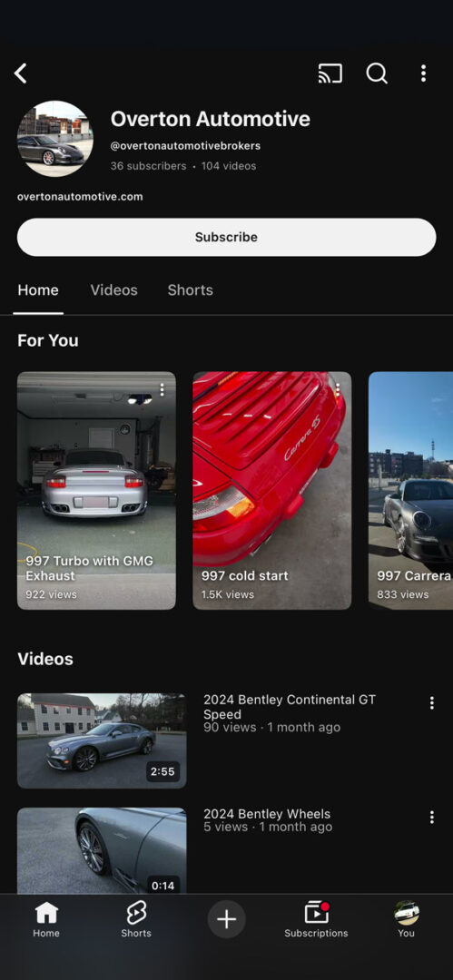This screenshot has height=980, width=453.
Task: Tap the Overton Automotive channel avatar
Action: 55,139
